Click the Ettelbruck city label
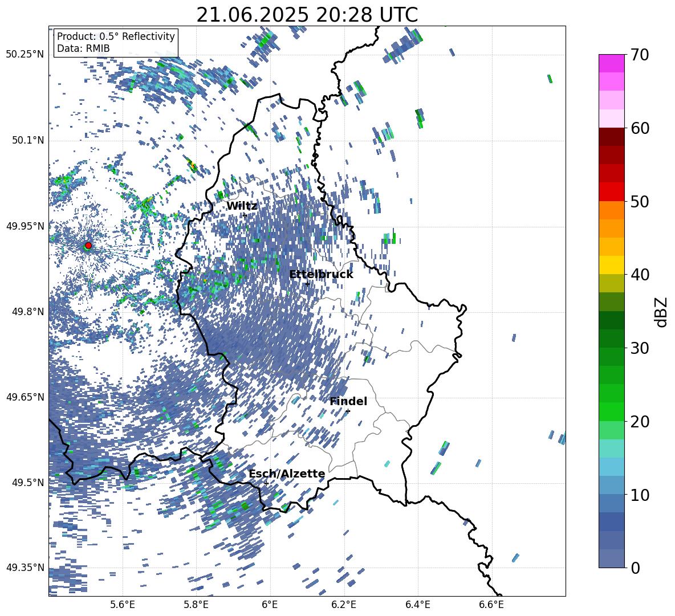The height and width of the screenshot is (616, 675). (x=321, y=275)
